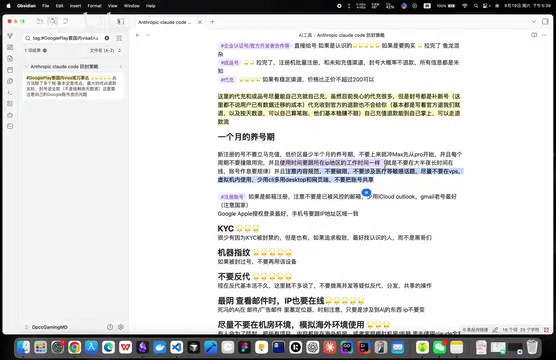Open search settings icon beside search box
Image resolution: width=556 pixels, height=360 pixels.
click(119, 38)
